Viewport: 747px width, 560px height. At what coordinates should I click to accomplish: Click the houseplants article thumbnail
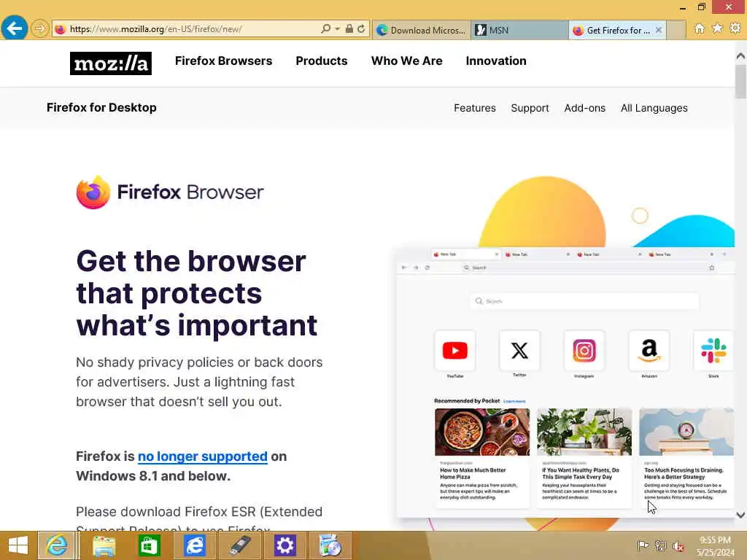pyautogui.click(x=584, y=432)
